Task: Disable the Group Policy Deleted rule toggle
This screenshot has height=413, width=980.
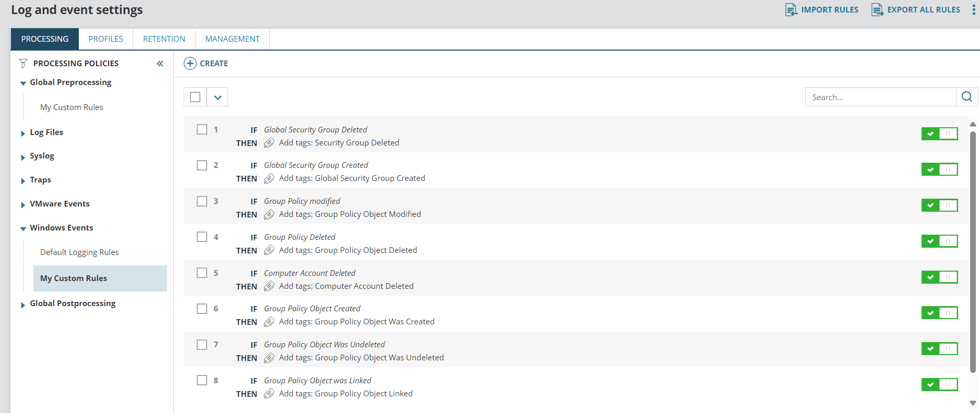Action: 939,241
